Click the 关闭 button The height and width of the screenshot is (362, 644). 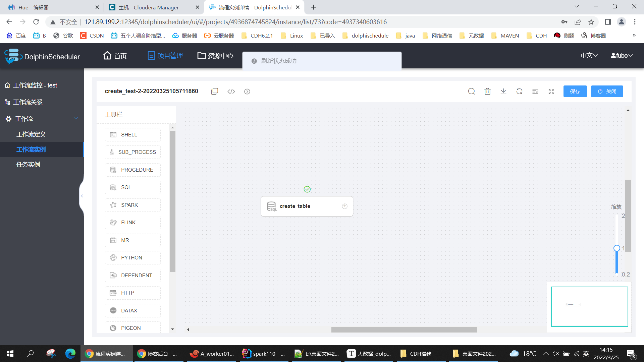[607, 91]
